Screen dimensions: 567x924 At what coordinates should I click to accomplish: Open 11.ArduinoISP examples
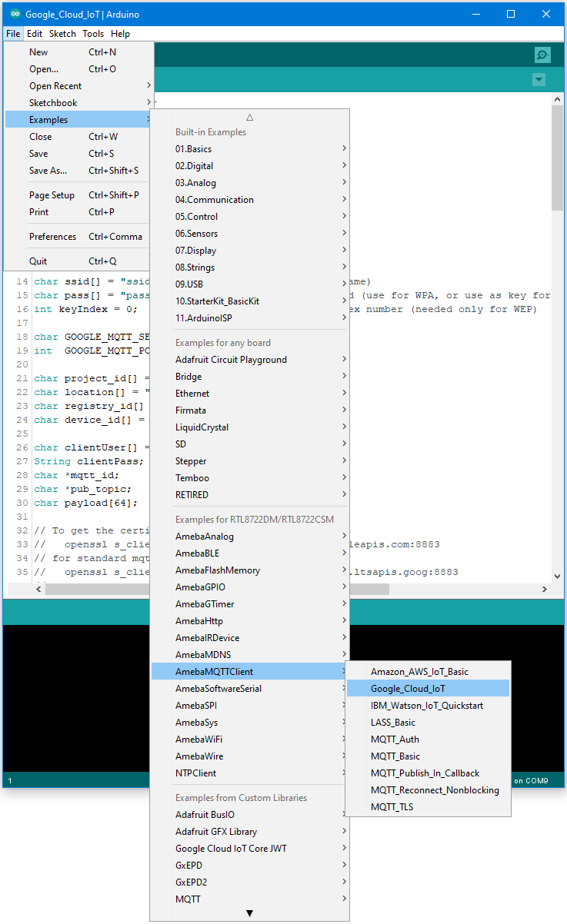[x=250, y=318]
